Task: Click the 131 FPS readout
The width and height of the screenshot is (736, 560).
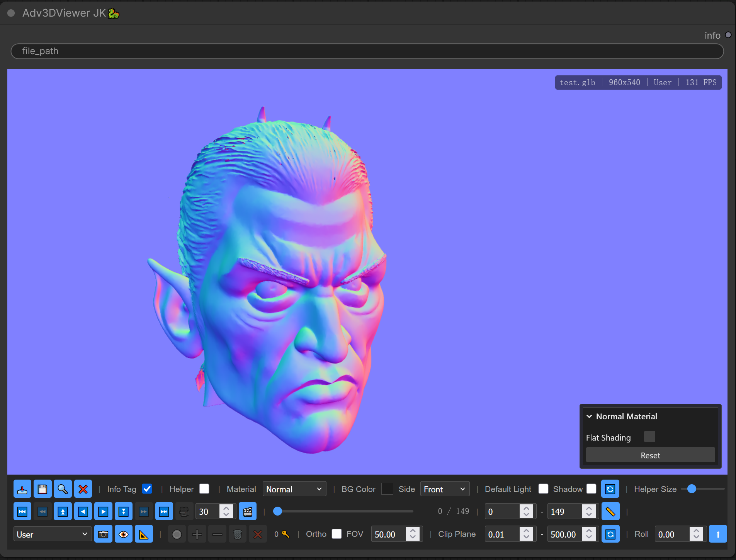Action: [x=701, y=82]
